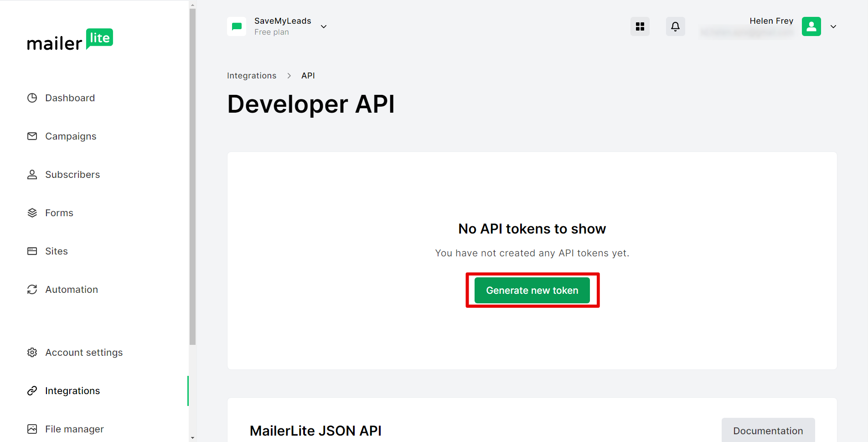Click the Subscribers person icon
Image resolution: width=868 pixels, height=442 pixels.
click(x=32, y=175)
